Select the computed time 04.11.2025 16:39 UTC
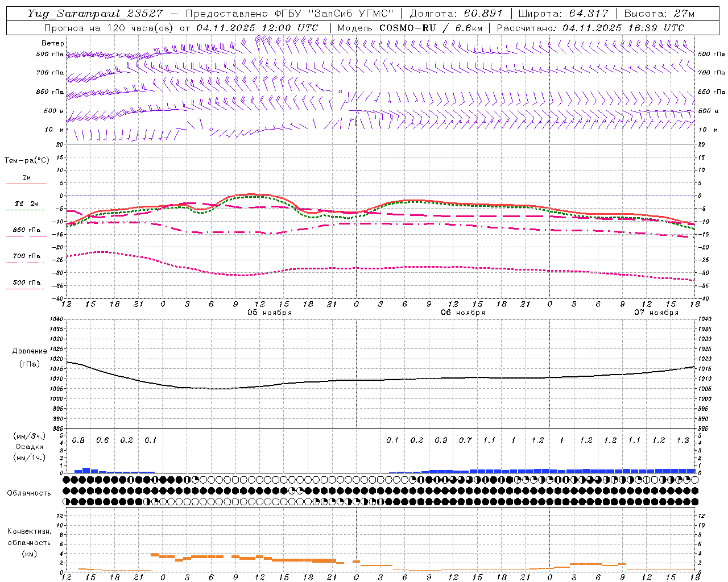The height and width of the screenshot is (582, 728). tap(623, 28)
